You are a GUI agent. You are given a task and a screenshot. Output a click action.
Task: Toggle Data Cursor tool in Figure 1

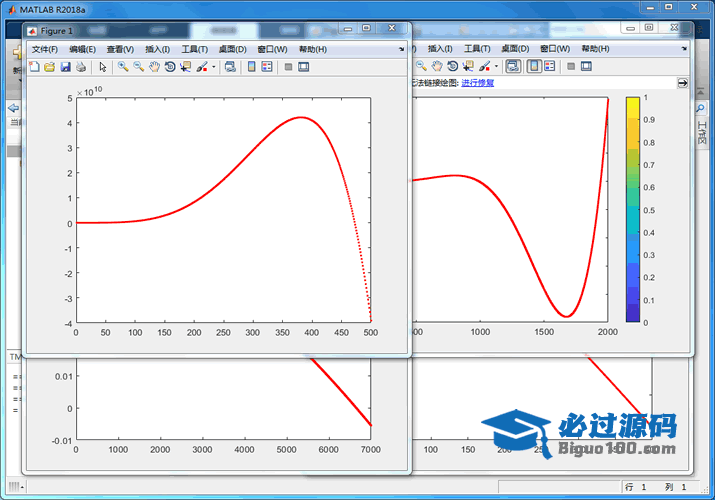[186, 67]
